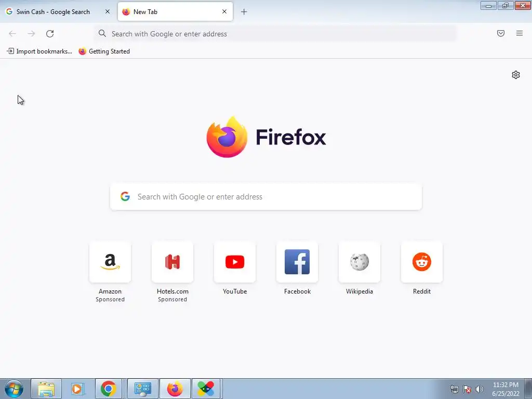
Task: Click the back navigation arrow
Action: pos(12,34)
